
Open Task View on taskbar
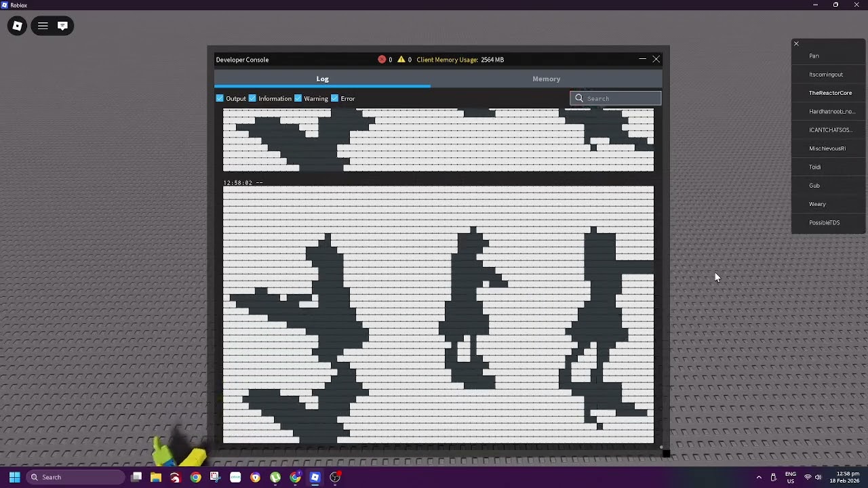pos(136,477)
